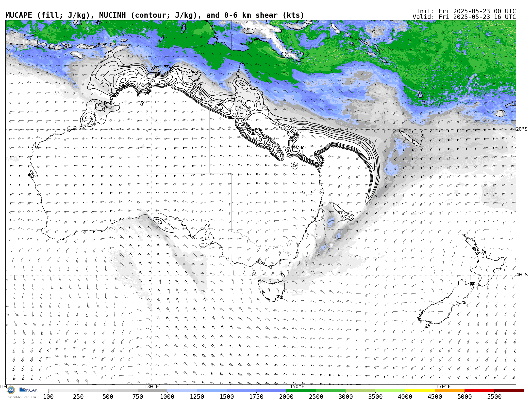The height and width of the screenshot is (400, 532).
Task: Click the colorbar label 3000
Action: point(346,397)
